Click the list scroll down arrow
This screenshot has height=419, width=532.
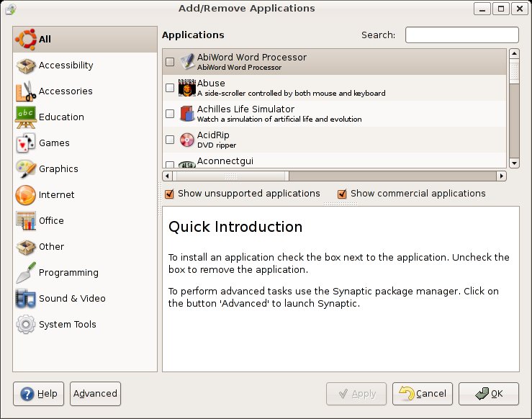coord(514,163)
